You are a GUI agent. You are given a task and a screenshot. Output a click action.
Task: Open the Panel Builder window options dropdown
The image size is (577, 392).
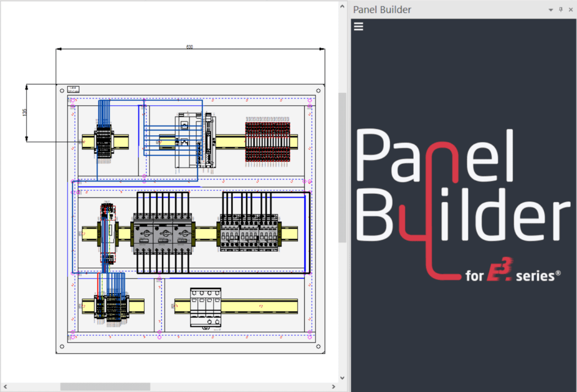[x=551, y=10]
